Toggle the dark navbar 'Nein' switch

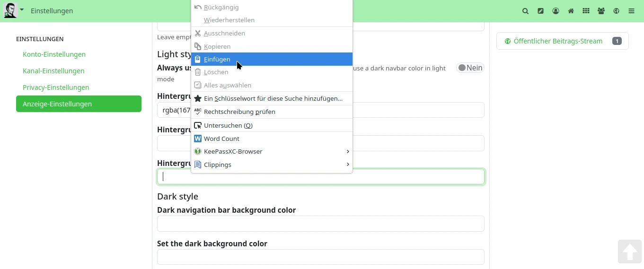[470, 68]
